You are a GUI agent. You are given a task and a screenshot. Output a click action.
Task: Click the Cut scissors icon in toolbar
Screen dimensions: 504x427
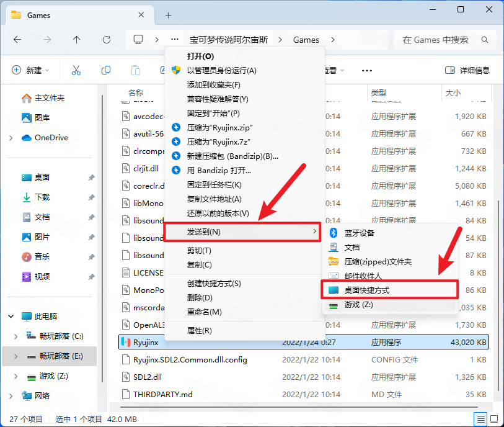76,70
